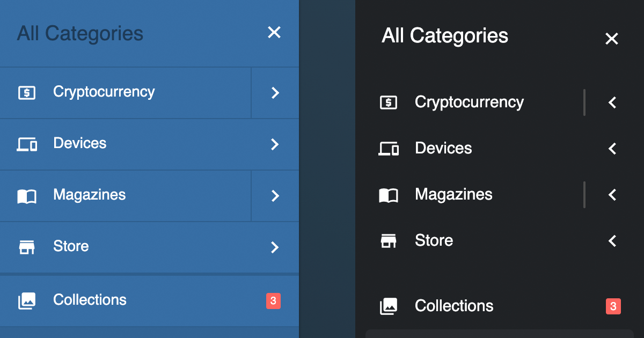Open Magazines submenu via left chevron, dark panel
This screenshot has width=644, height=338.
click(612, 195)
